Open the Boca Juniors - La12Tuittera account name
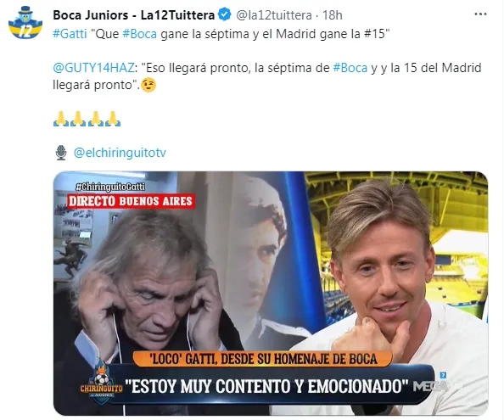The height and width of the screenshot is (420, 504). tap(134, 15)
